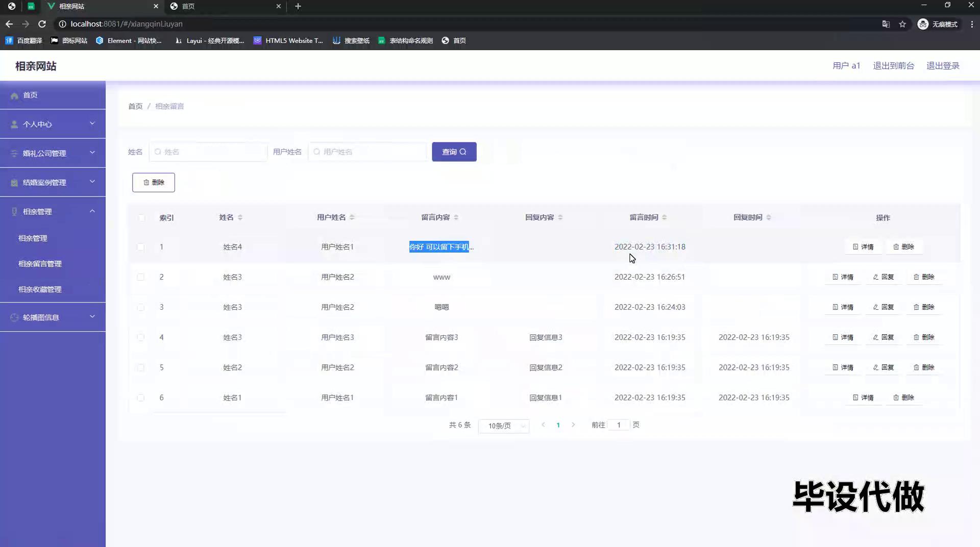980x547 pixels.
Task: Go to next page arrow in pagination
Action: pyautogui.click(x=573, y=425)
